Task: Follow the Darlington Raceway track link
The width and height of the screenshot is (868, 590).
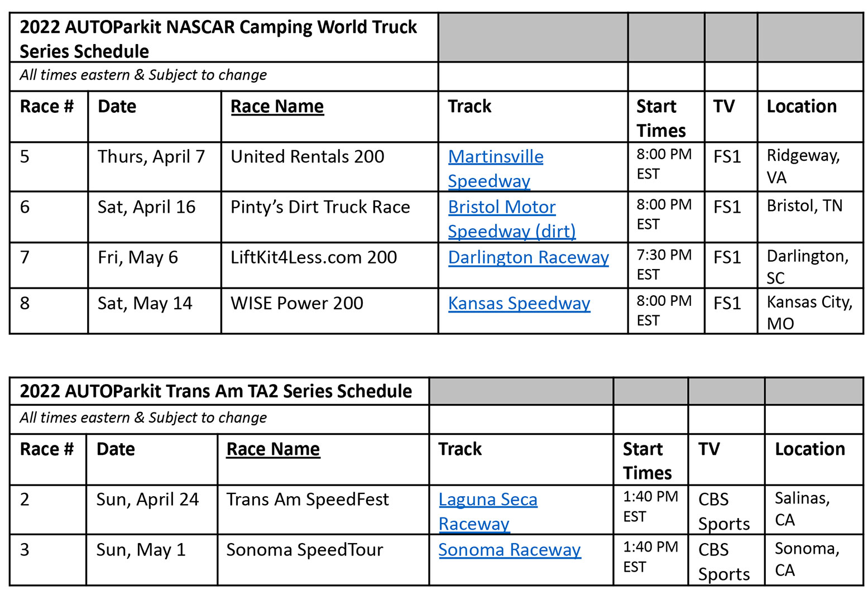Action: click(x=528, y=257)
